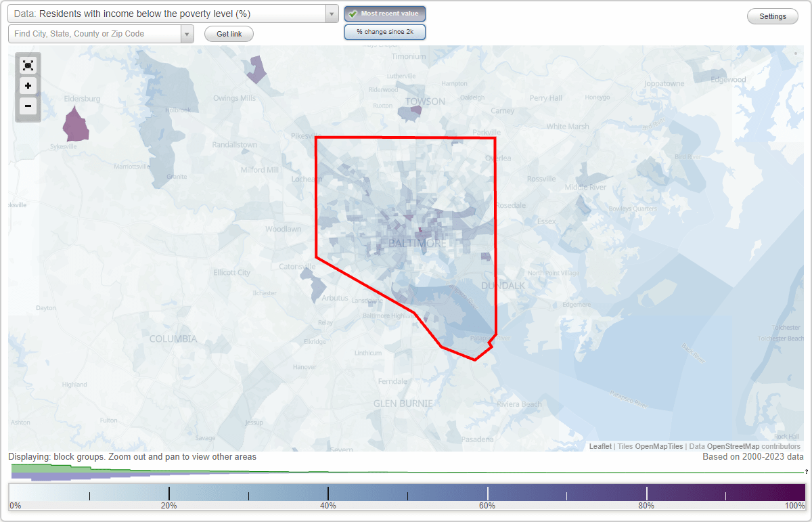The height and width of the screenshot is (522, 812).
Task: Zoom in using the plus icon
Action: tap(28, 86)
